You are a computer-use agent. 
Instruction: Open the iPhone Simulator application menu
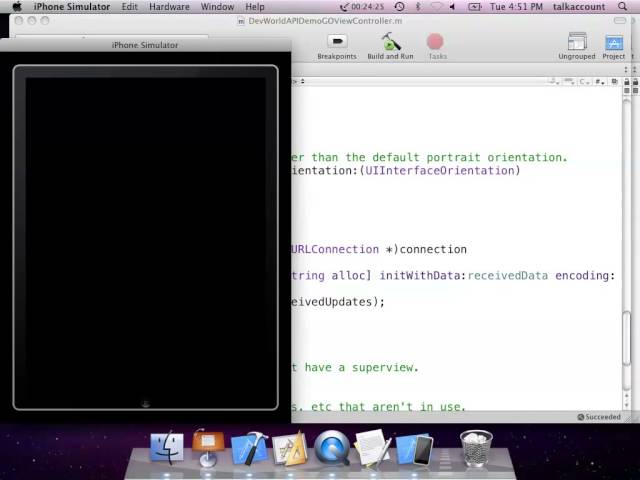tap(72, 7)
